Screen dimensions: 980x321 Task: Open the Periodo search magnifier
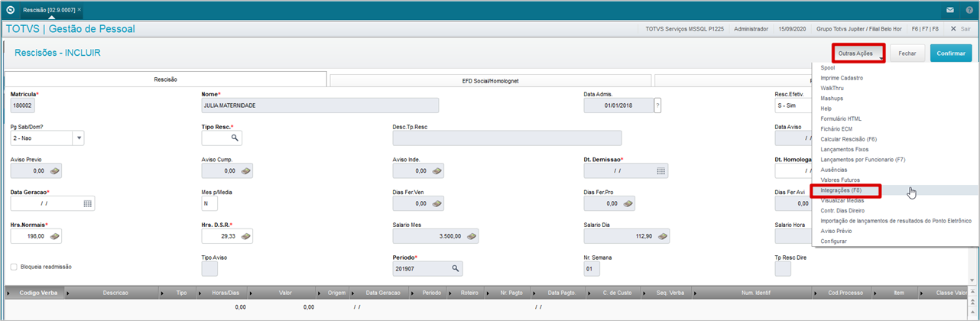(455, 268)
